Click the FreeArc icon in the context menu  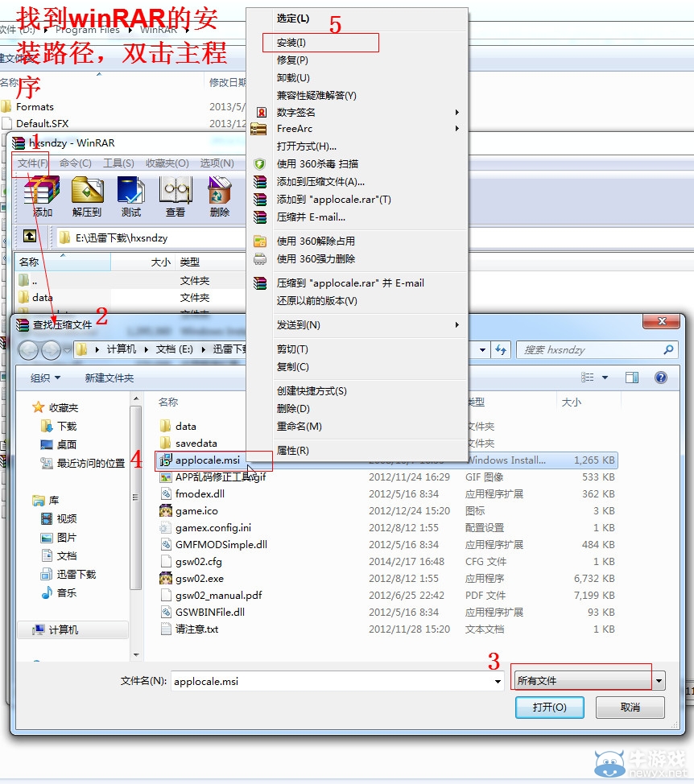click(x=258, y=129)
